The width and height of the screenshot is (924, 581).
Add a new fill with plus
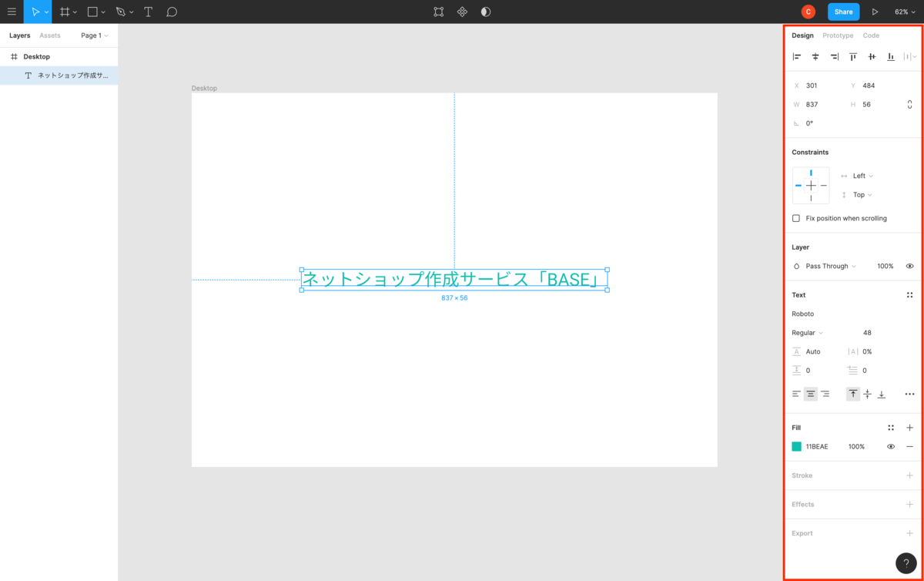click(909, 428)
